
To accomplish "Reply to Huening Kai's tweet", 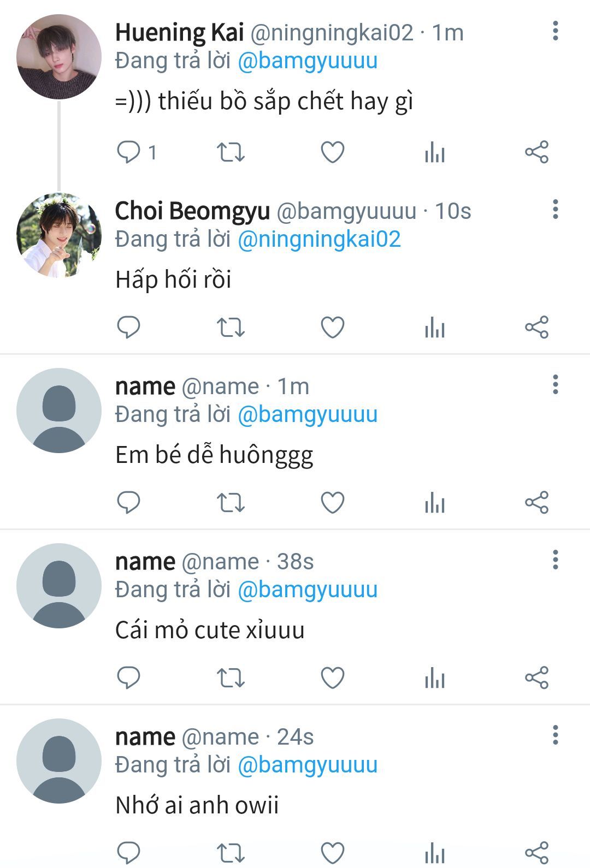I will click(x=129, y=152).
